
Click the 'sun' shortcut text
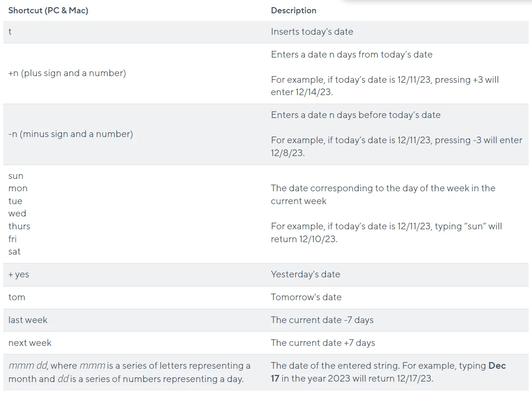(16, 176)
